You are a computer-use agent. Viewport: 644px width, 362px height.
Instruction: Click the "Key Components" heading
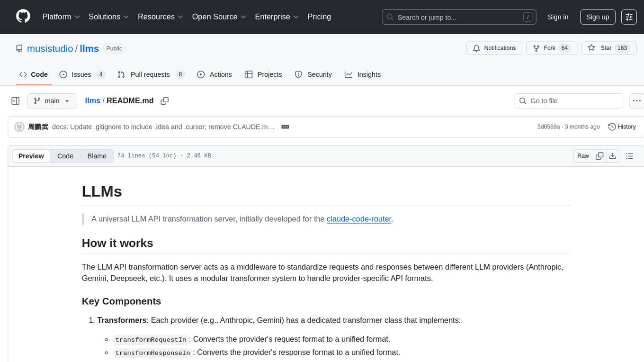[x=121, y=301]
